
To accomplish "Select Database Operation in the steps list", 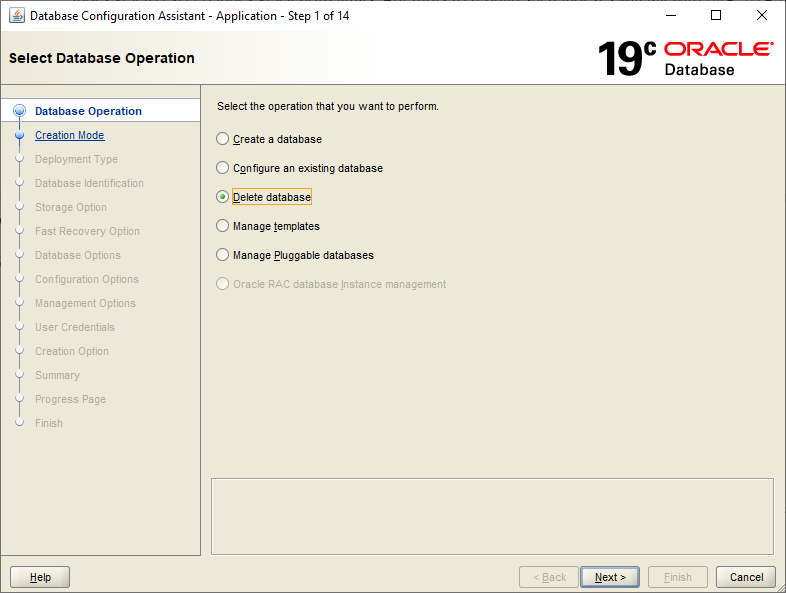I will coord(88,111).
